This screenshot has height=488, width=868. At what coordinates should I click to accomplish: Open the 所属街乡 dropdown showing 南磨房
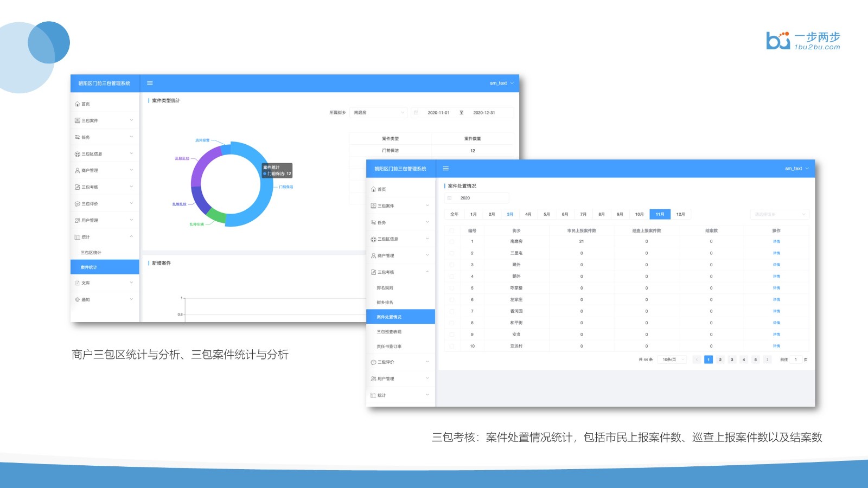coord(378,113)
